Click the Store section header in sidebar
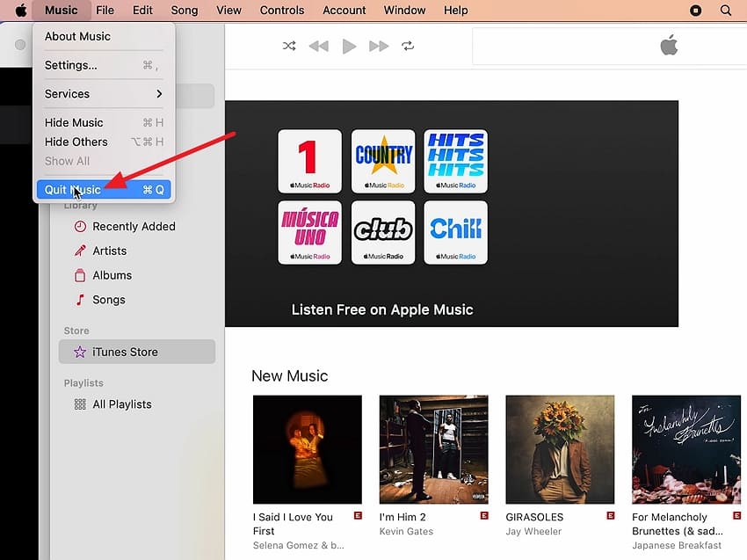Viewport: 747px width, 560px height. point(76,331)
